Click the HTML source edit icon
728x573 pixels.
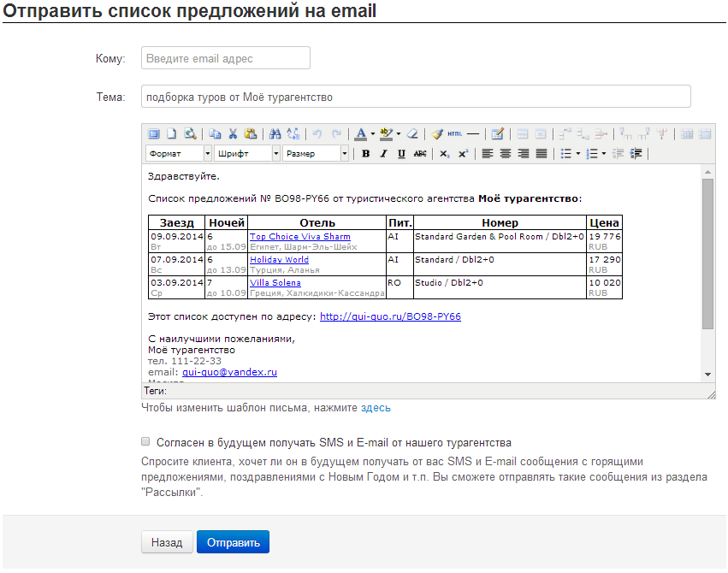[x=455, y=133]
